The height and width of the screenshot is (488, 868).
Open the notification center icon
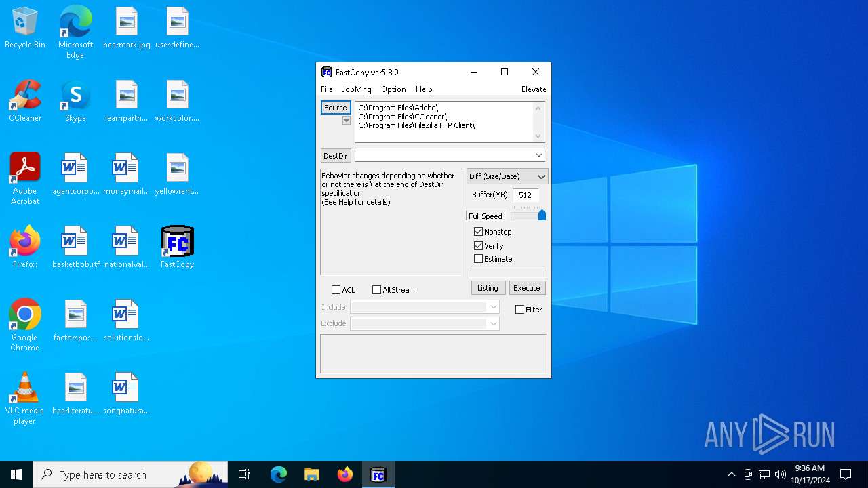click(846, 474)
